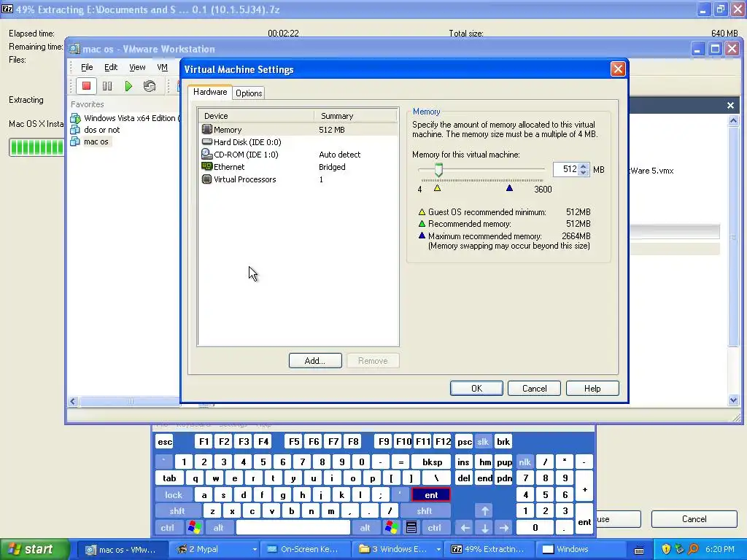This screenshot has width=747, height=560.
Task: Increase memory with the up spinner arrow
Action: [584, 166]
